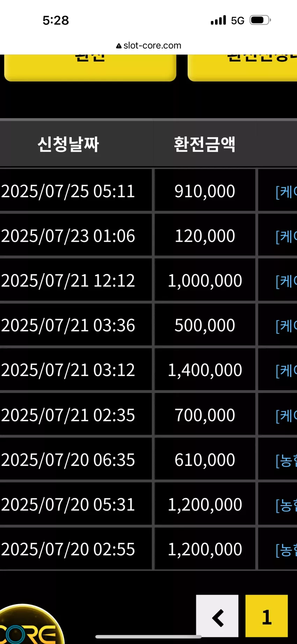Open 농협 link in 610,000 row
Viewport: 297px width, 644px height.
pyautogui.click(x=286, y=460)
